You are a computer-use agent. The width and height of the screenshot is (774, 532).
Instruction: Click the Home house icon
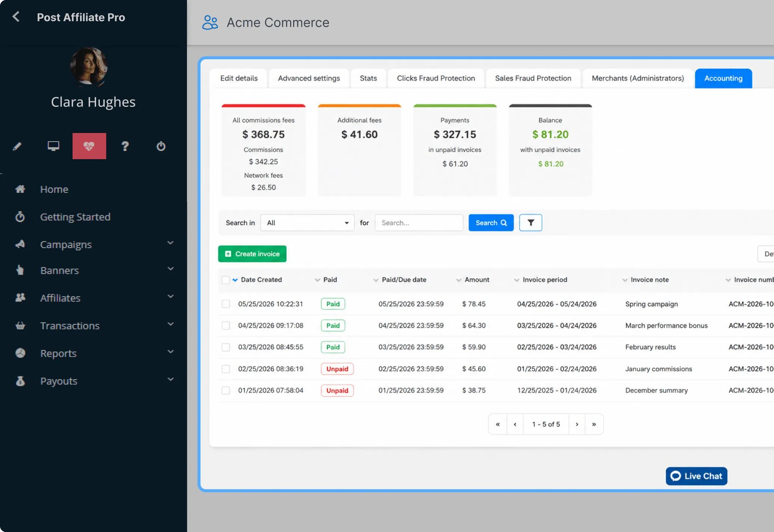click(20, 189)
